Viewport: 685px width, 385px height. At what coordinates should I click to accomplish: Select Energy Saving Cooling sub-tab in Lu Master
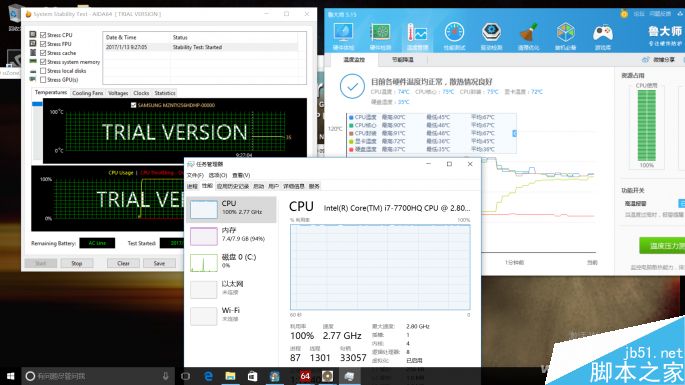tap(402, 59)
